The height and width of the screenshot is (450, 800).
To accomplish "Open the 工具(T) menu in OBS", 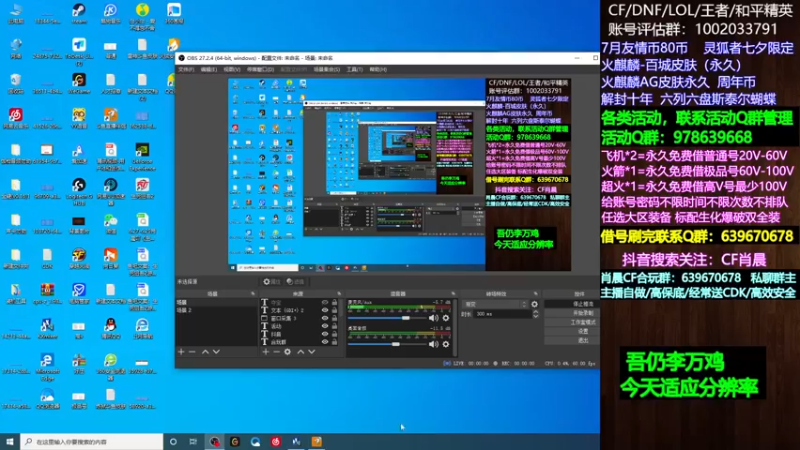I will [x=355, y=69].
